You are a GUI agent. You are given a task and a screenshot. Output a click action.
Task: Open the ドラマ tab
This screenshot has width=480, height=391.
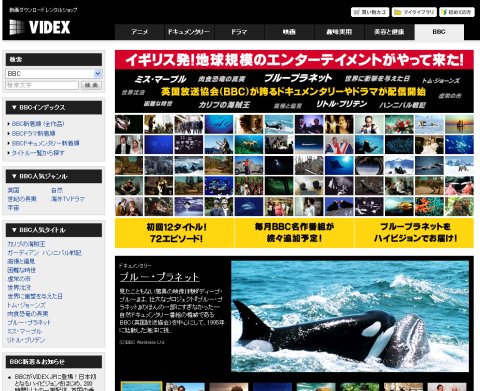[x=239, y=32]
